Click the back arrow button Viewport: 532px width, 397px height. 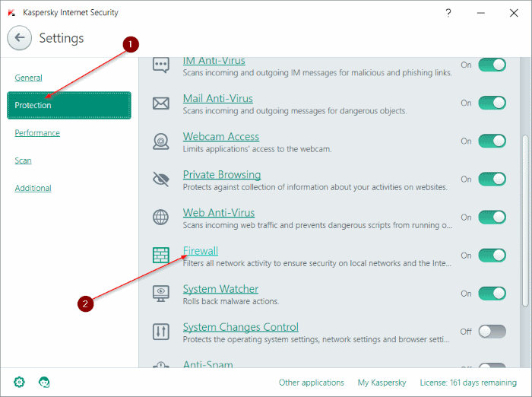click(19, 38)
